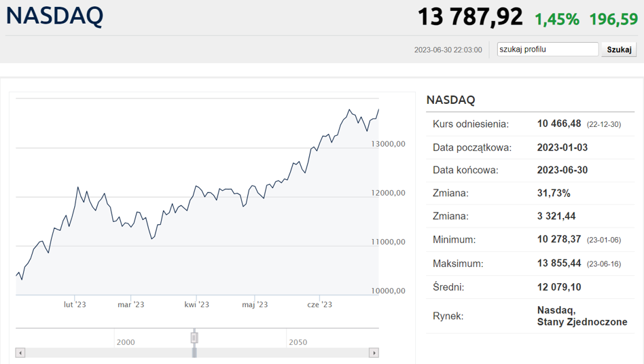Click the left scroll arrow under the chart
The width and height of the screenshot is (644, 364).
(20, 353)
